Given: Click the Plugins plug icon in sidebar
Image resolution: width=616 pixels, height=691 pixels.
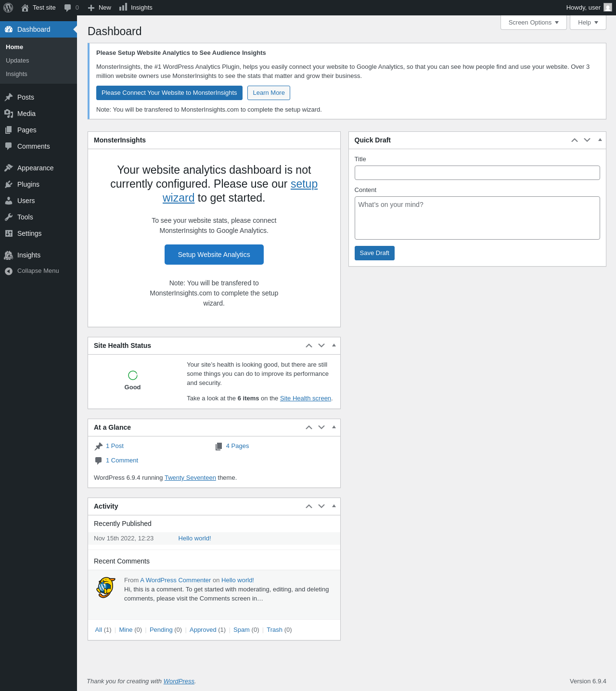Looking at the screenshot, I should click(x=9, y=184).
